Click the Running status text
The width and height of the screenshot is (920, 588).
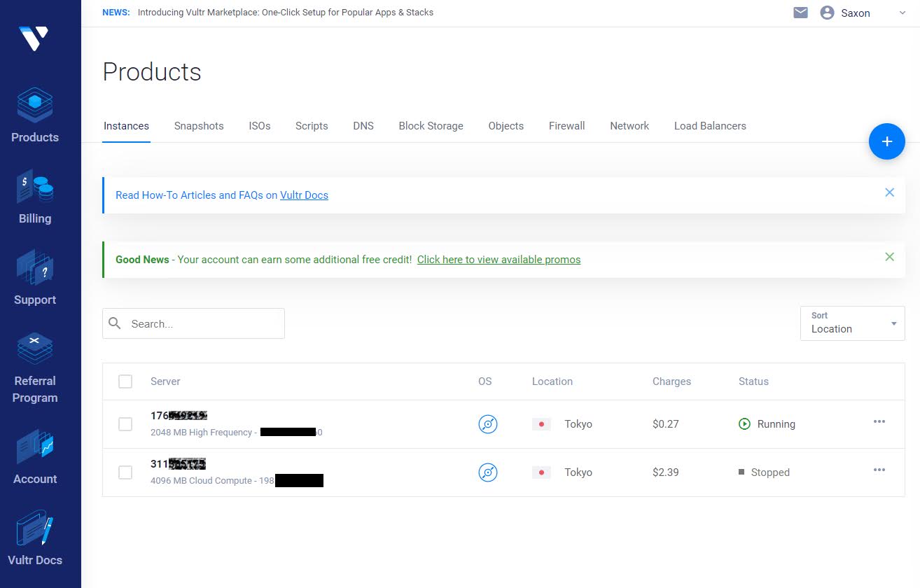coord(776,424)
